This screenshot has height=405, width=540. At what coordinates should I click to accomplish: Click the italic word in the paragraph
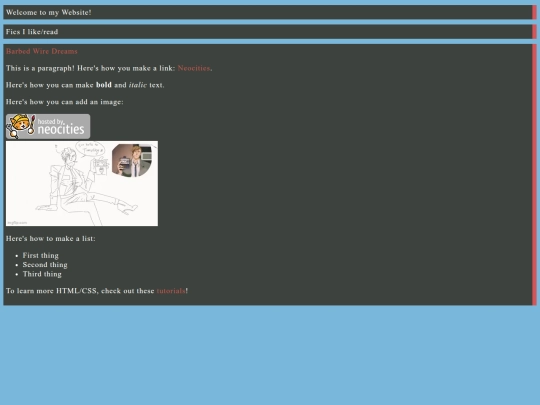click(x=138, y=85)
